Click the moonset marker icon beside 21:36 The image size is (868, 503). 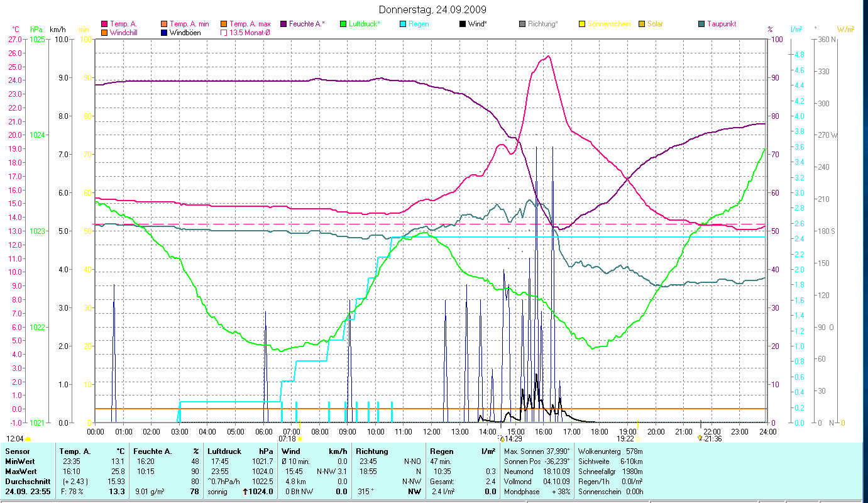pyautogui.click(x=700, y=438)
